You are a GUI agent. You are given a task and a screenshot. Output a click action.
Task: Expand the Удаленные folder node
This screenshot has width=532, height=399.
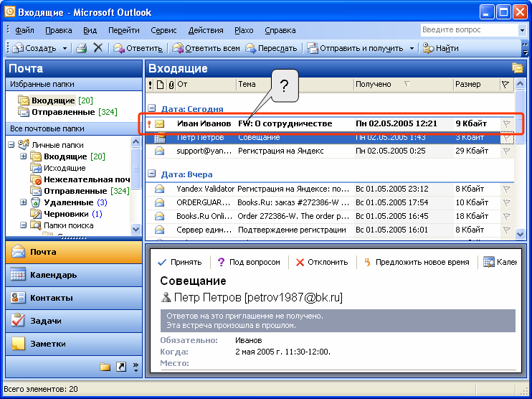coord(23,202)
